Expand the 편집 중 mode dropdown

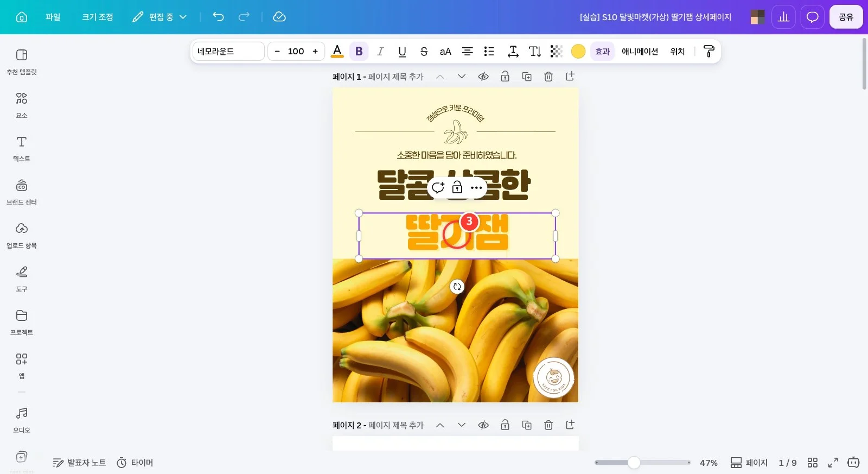pos(159,17)
